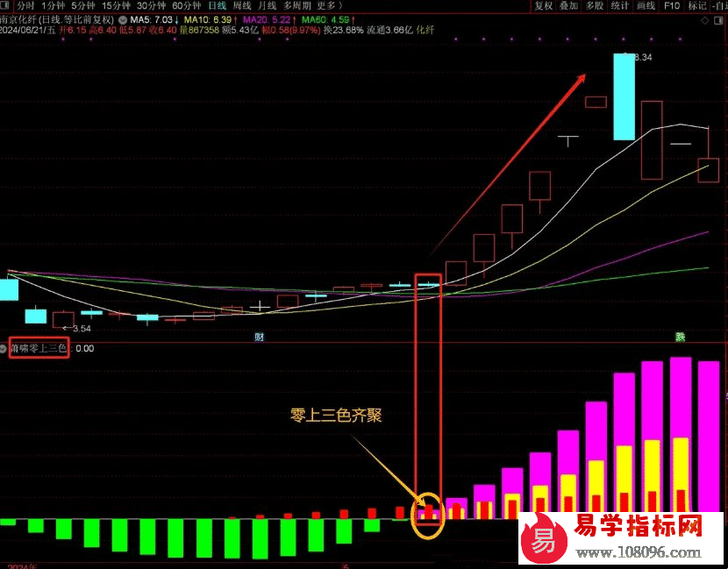This screenshot has width=728, height=569.
Task: Open the 画线 drawing tool
Action: 646,5
